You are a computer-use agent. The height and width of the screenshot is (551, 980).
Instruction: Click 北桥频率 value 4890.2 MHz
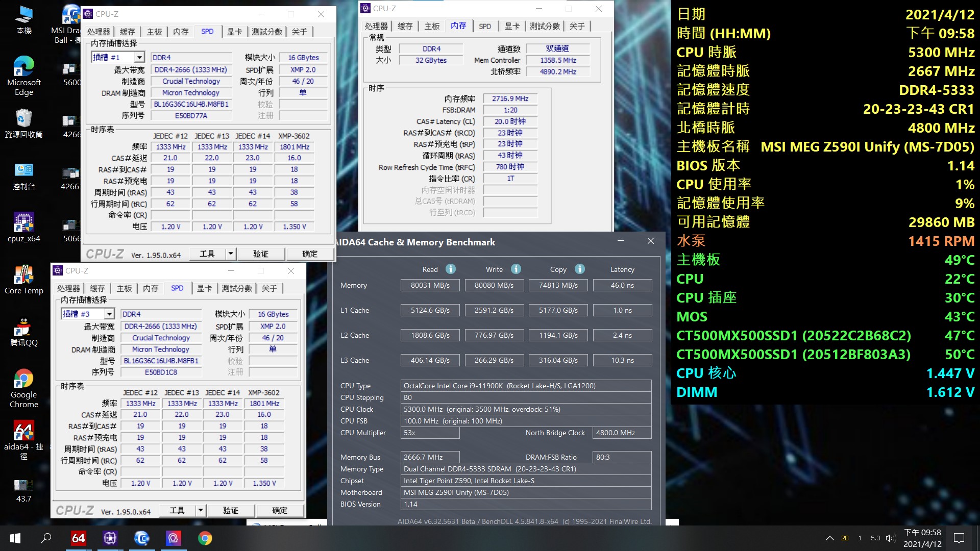(x=558, y=72)
